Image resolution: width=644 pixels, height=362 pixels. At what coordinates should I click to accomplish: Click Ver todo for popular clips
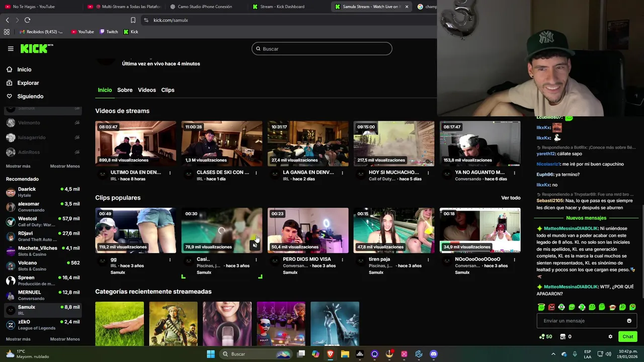pos(511,198)
